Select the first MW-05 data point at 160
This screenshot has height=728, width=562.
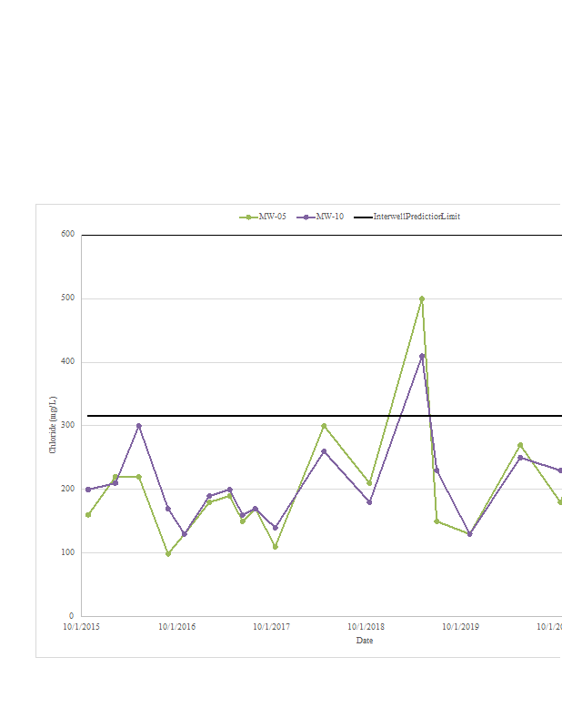pyautogui.click(x=88, y=515)
